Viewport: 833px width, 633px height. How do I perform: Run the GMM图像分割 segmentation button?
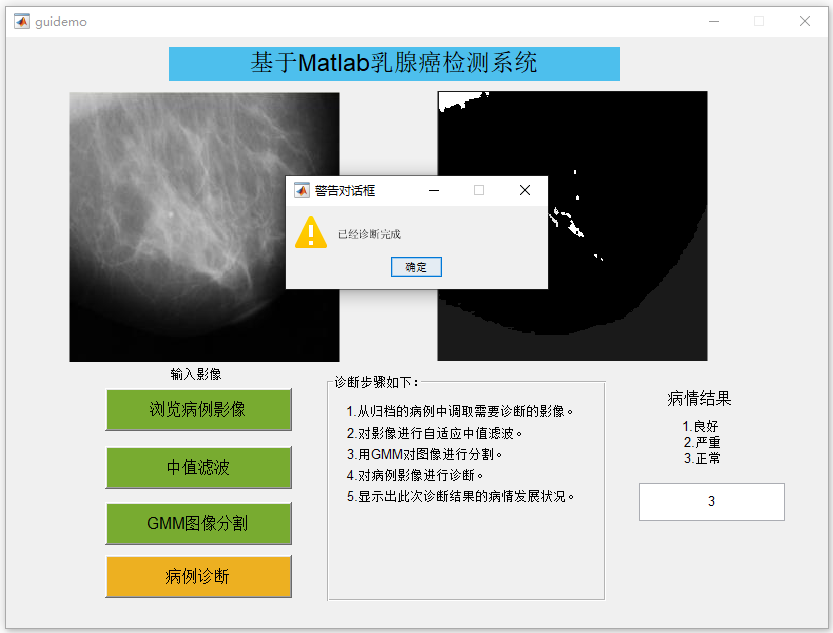coord(198,524)
